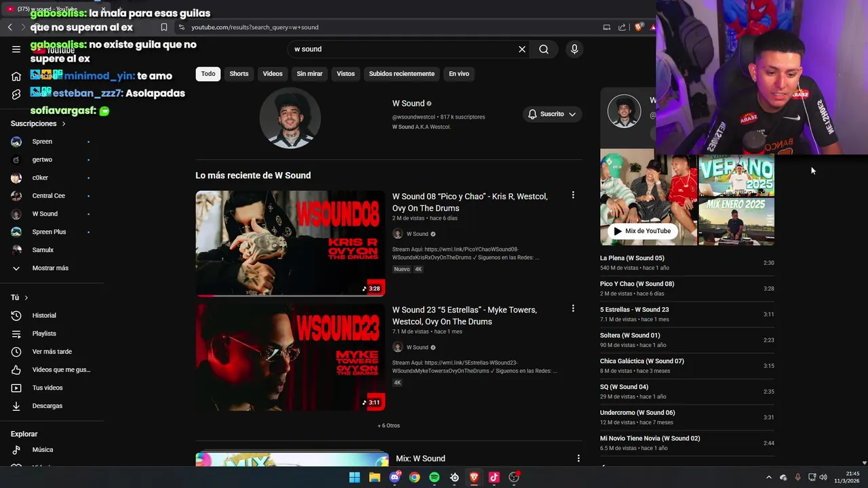Open File Explorer from the taskbar

point(374,477)
